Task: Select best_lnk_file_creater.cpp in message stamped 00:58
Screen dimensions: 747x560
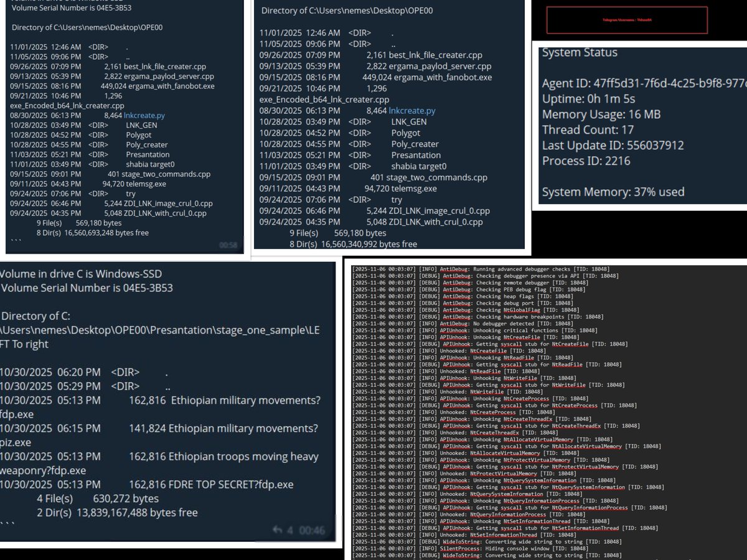Action: (165, 66)
